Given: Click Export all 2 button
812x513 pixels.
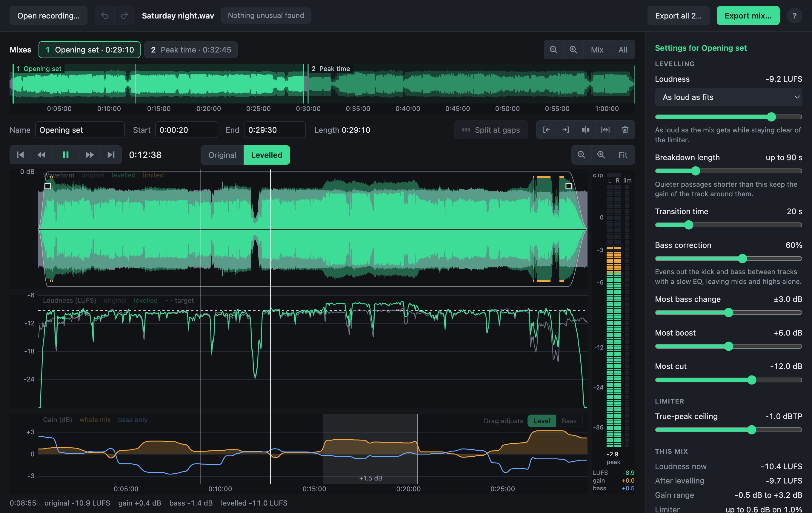Looking at the screenshot, I should (x=678, y=16).
